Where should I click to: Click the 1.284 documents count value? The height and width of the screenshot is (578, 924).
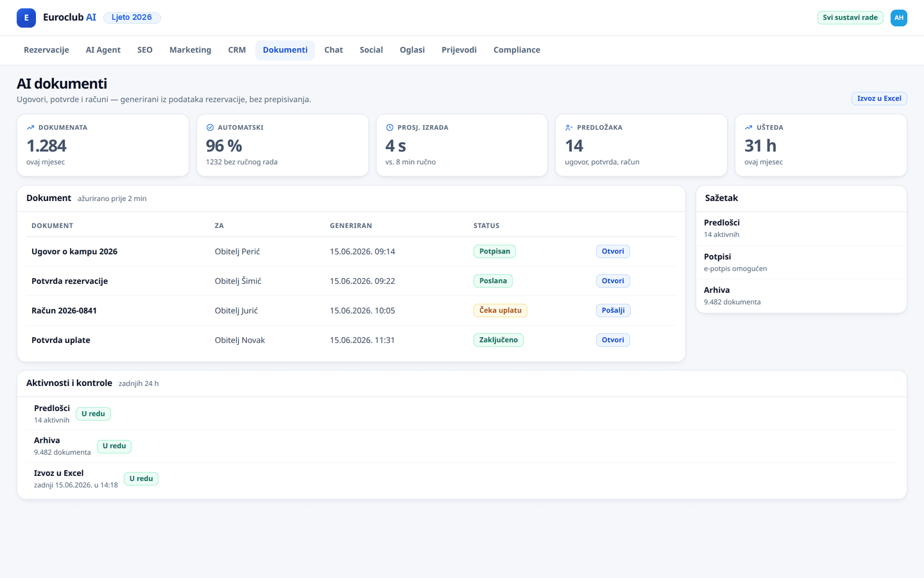(47, 146)
